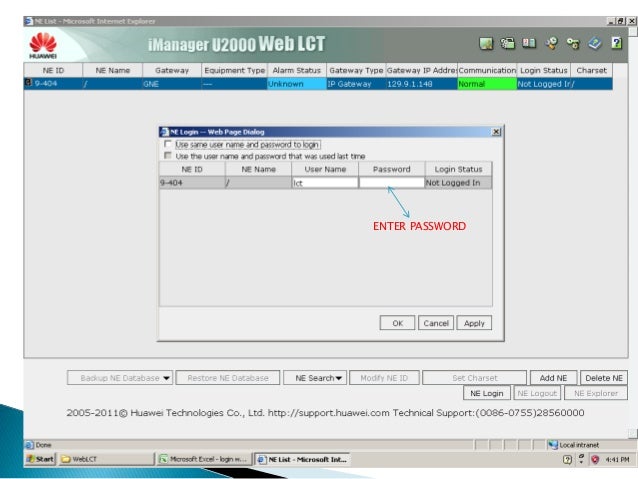Click the 'Normal' communication cell
Screen dimensions: 638x479
pyautogui.click(x=487, y=83)
